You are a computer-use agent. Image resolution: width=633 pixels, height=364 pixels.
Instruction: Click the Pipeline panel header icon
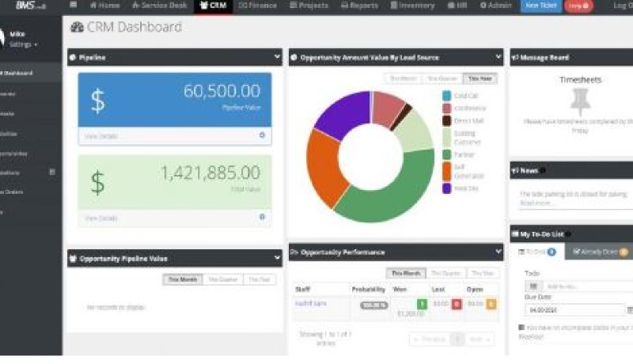[x=73, y=58]
